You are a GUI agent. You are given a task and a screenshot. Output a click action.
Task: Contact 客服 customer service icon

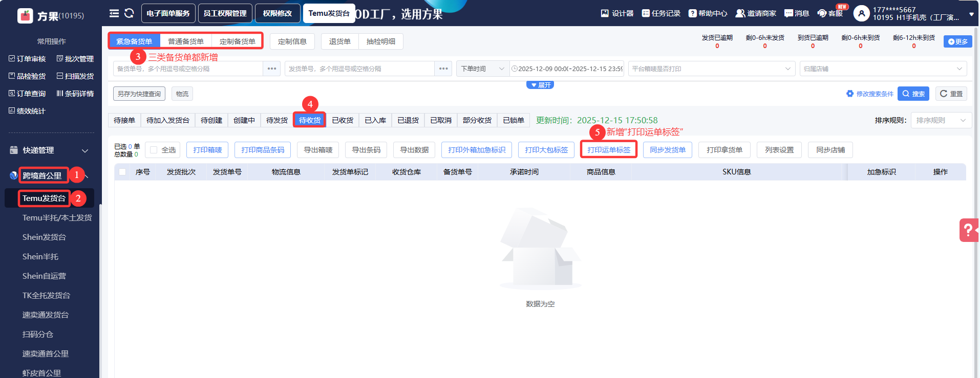pos(822,13)
